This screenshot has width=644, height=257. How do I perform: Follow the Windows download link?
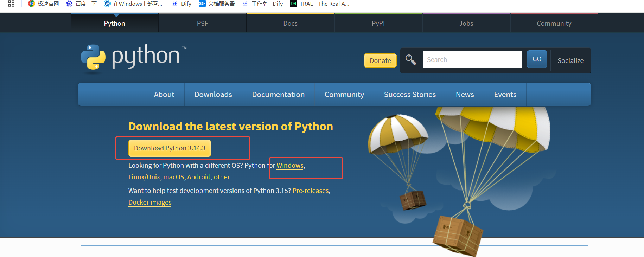[290, 166]
